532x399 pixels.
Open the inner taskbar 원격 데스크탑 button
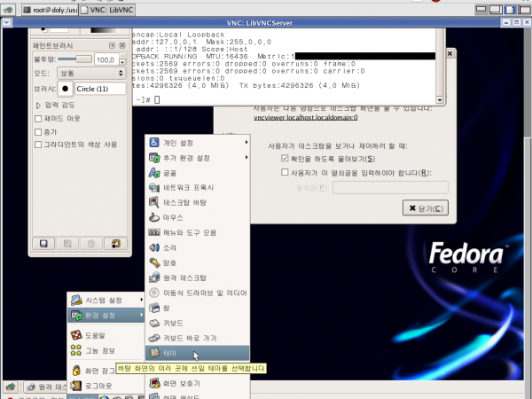point(46,387)
